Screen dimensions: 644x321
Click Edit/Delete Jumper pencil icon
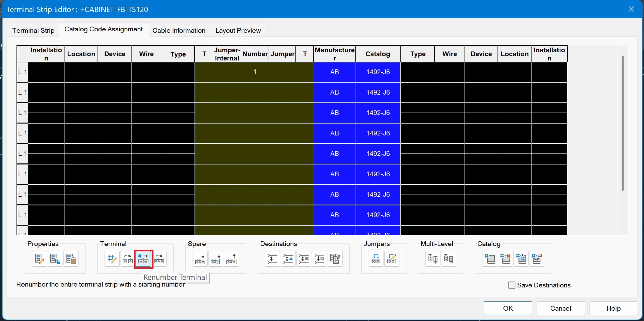(392, 259)
